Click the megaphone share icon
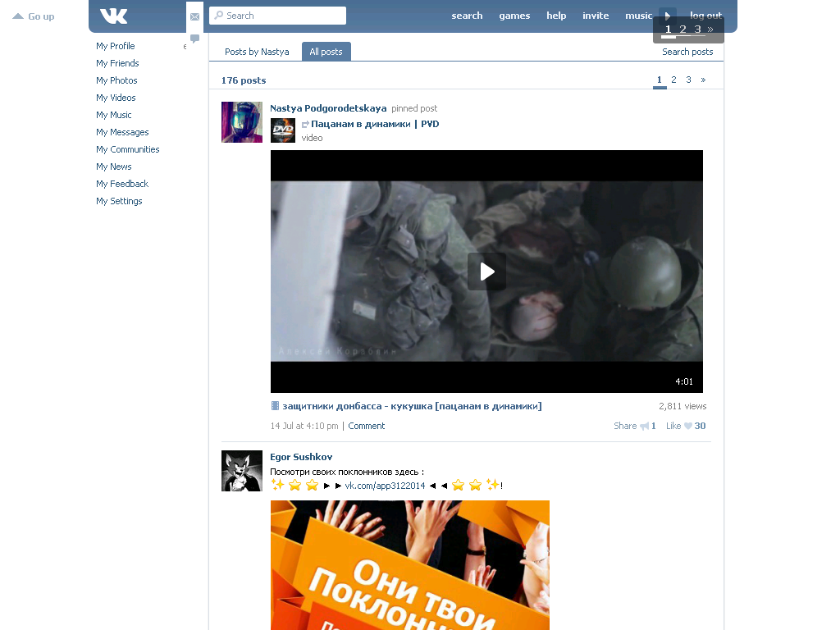This screenshot has height=630, width=840. (644, 426)
